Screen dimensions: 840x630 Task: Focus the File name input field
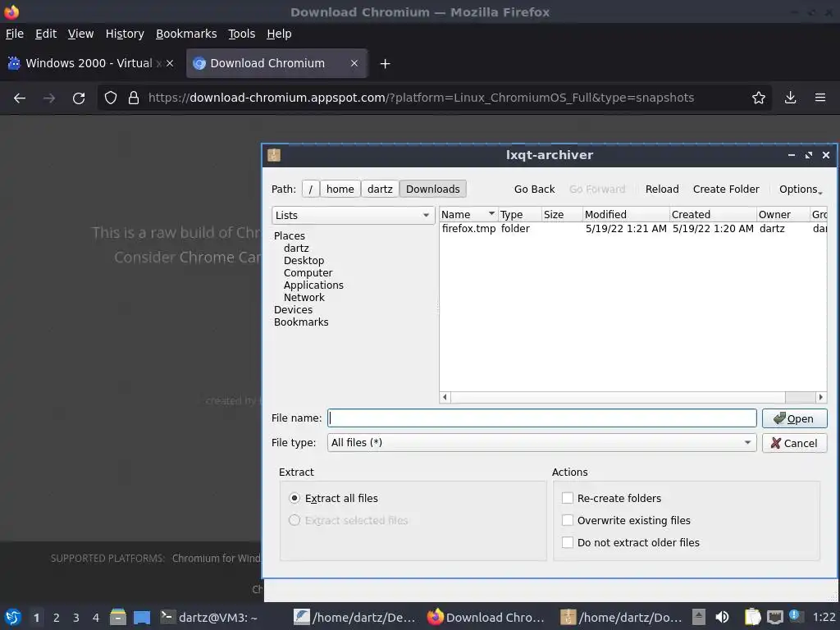pos(541,418)
